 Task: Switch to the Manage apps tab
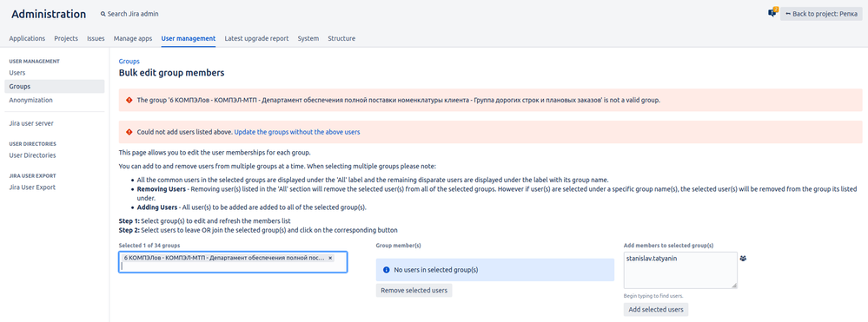coord(133,39)
